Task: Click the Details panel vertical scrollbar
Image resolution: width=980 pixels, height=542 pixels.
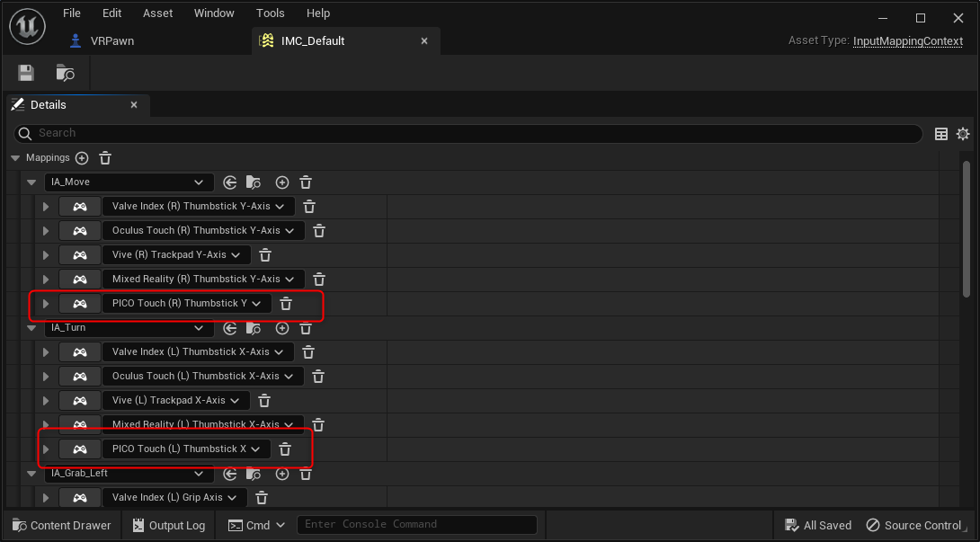Action: 967,228
